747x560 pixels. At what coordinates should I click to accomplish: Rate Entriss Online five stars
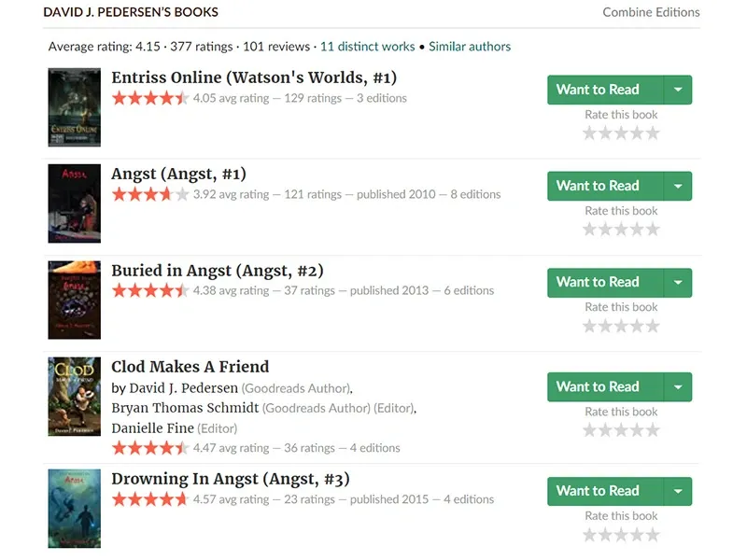coord(653,133)
